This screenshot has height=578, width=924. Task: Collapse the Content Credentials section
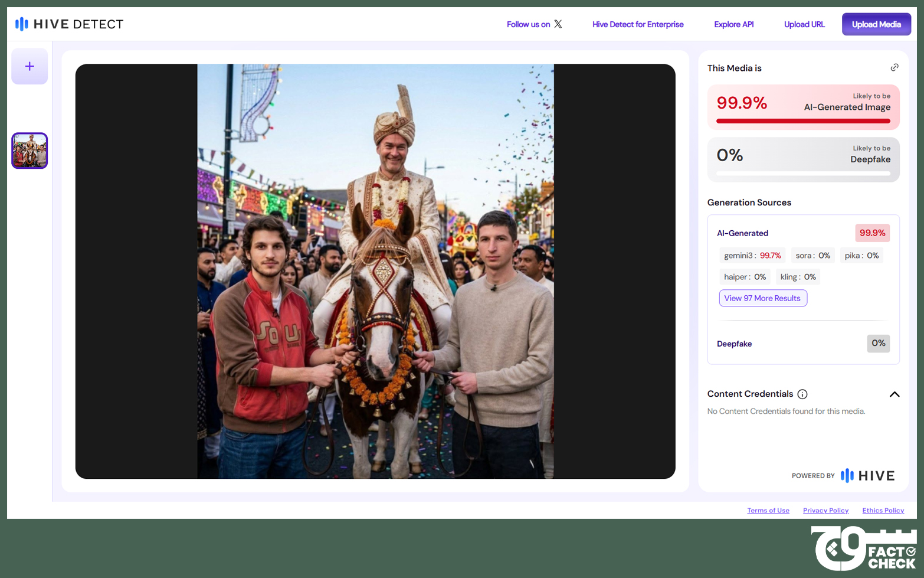tap(894, 394)
